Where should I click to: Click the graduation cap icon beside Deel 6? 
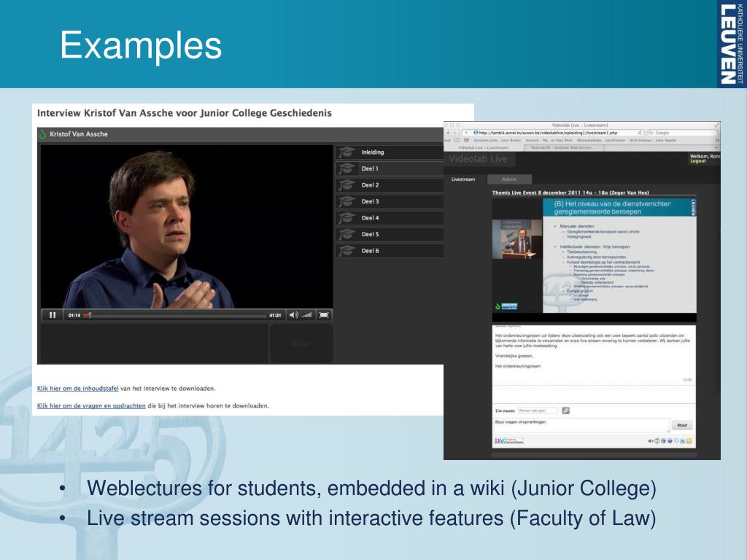click(x=347, y=251)
